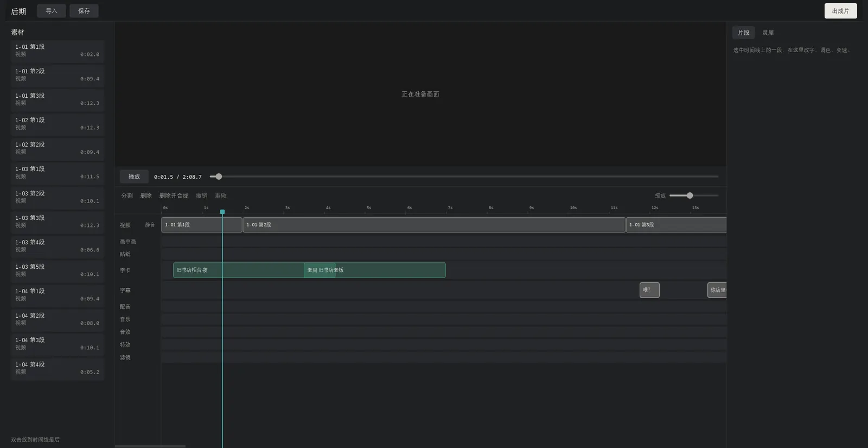868x448 pixels.
Task: Select material item 1-03 第5段
Action: [58, 270]
